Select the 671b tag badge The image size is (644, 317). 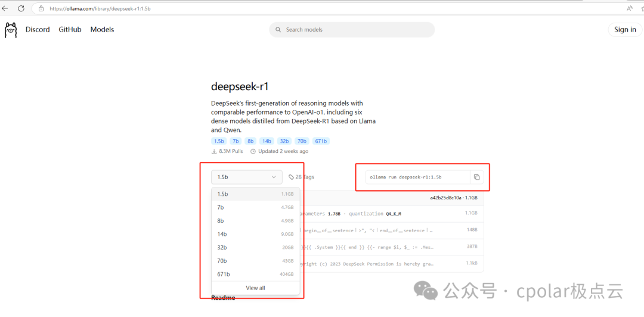tap(321, 141)
